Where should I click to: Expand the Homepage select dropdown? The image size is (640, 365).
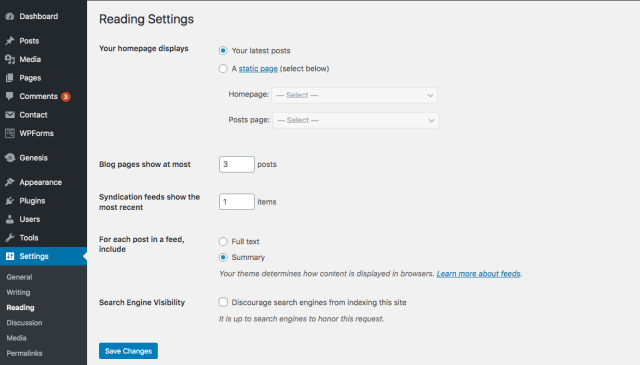point(355,95)
